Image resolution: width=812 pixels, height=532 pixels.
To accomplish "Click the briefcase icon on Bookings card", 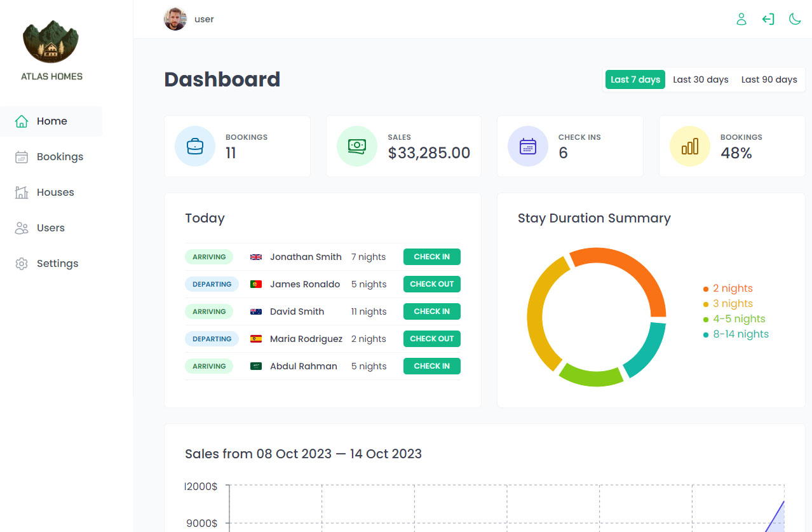I will pyautogui.click(x=195, y=146).
